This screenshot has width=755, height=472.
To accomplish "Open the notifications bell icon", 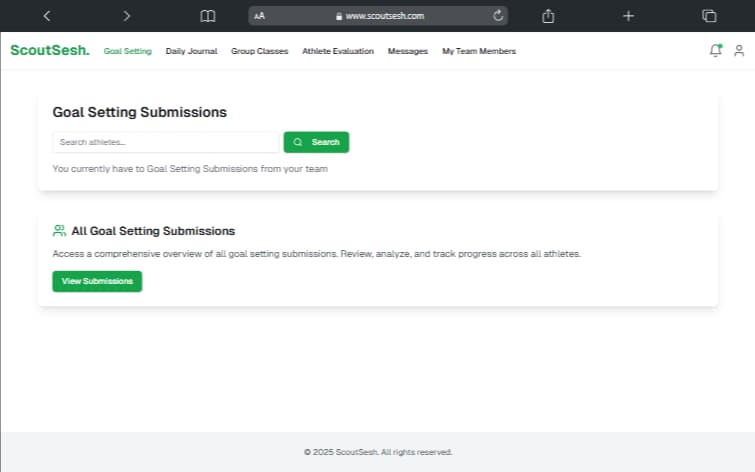I will pyautogui.click(x=715, y=51).
